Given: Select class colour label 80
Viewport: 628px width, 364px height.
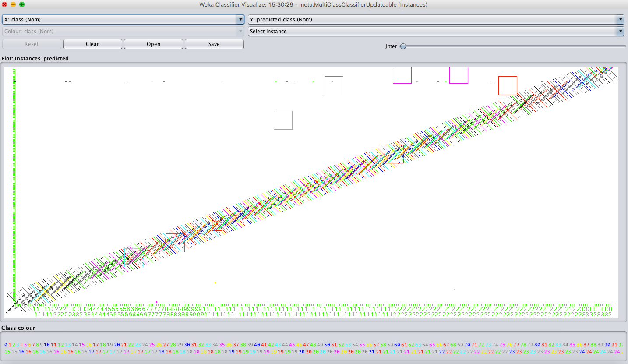Looking at the screenshot, I should [x=537, y=345].
